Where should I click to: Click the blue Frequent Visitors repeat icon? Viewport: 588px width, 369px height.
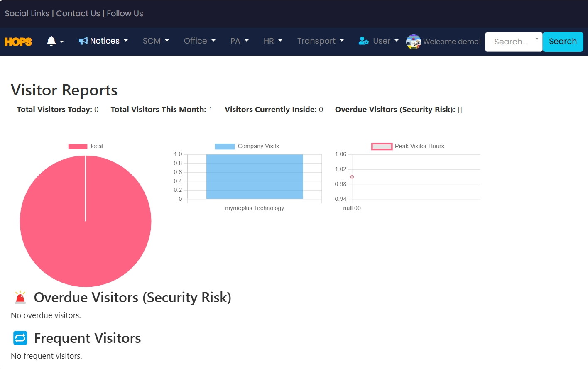pos(20,338)
